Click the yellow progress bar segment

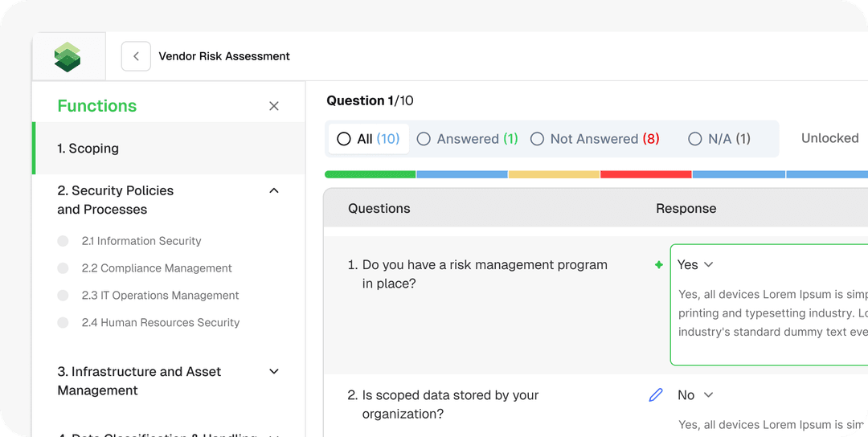coord(554,174)
